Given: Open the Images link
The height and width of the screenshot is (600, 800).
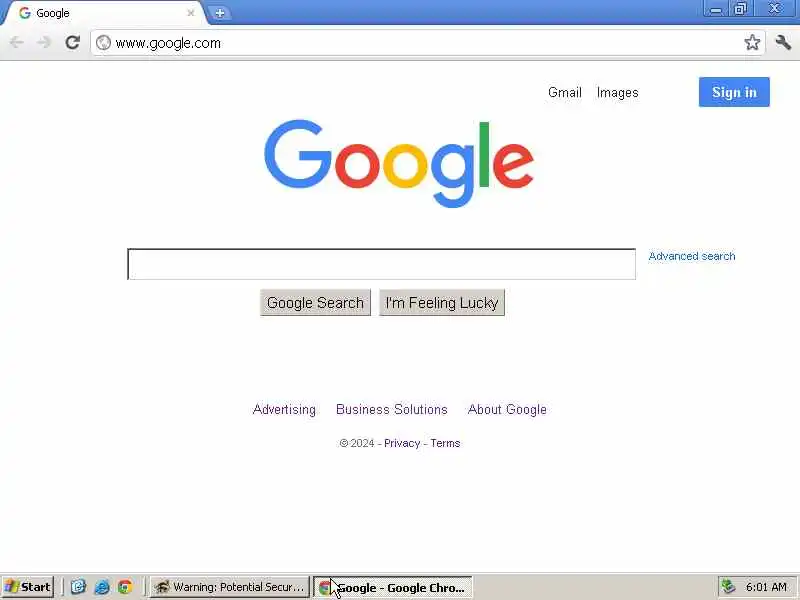Looking at the screenshot, I should [617, 92].
